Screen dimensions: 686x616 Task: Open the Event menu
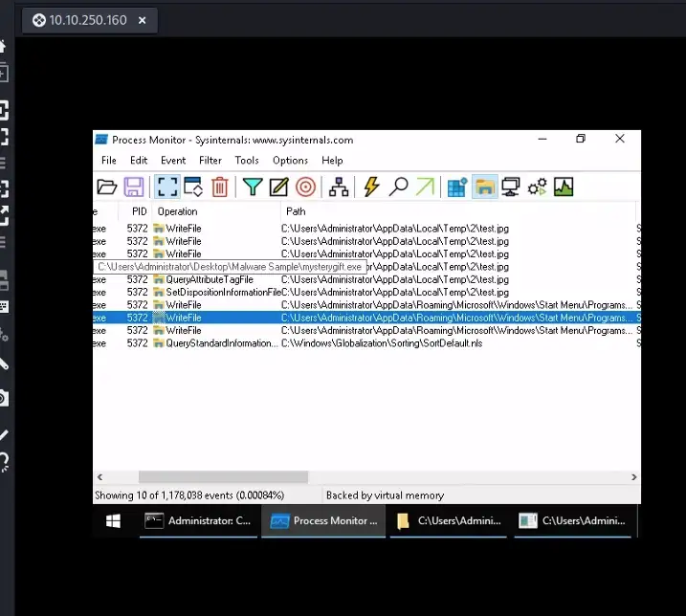pyautogui.click(x=173, y=161)
